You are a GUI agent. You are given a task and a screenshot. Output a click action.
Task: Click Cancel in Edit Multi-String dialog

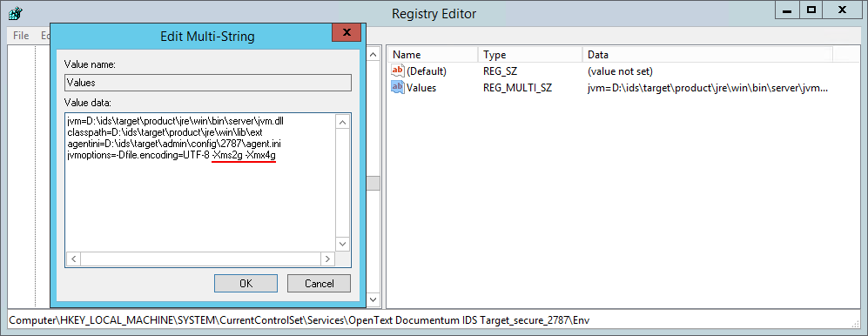click(319, 284)
